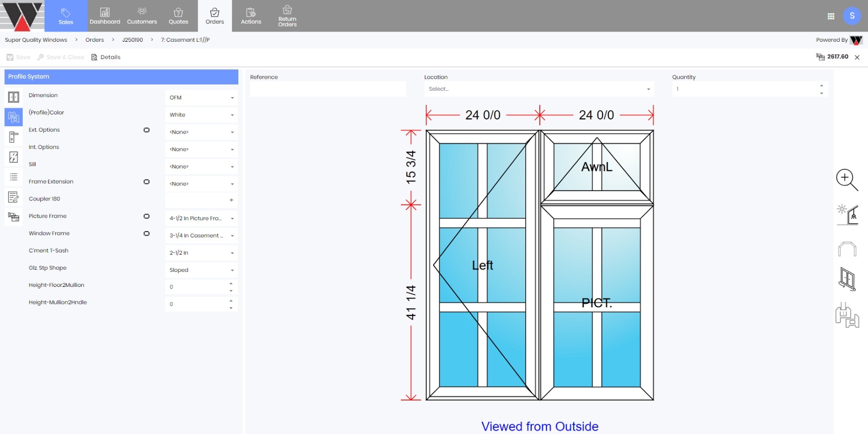Screen dimensions: 868x434
Task: Open the Location select dropdown
Action: (x=539, y=89)
